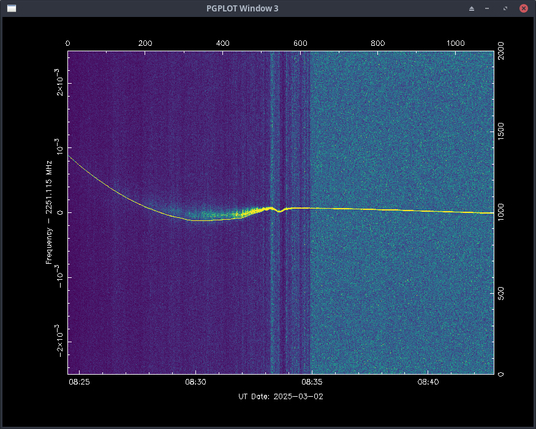Click the UT Date: 2025-03-02 label
The height and width of the screenshot is (429, 536).
point(281,397)
